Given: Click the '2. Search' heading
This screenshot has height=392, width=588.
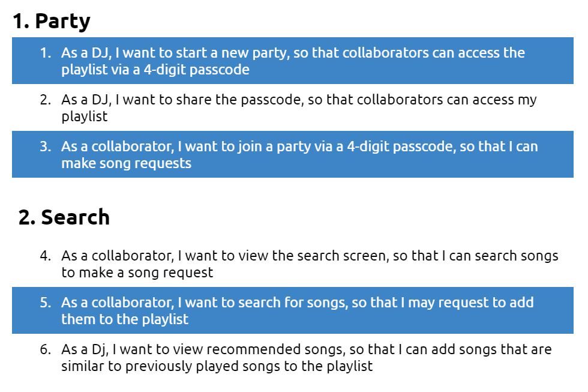Looking at the screenshot, I should [64, 217].
